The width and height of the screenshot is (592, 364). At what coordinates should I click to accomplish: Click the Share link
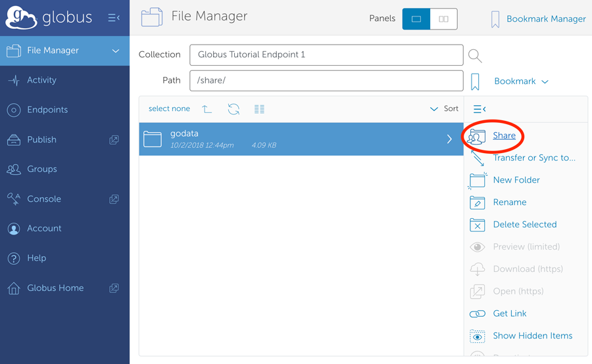pos(504,135)
